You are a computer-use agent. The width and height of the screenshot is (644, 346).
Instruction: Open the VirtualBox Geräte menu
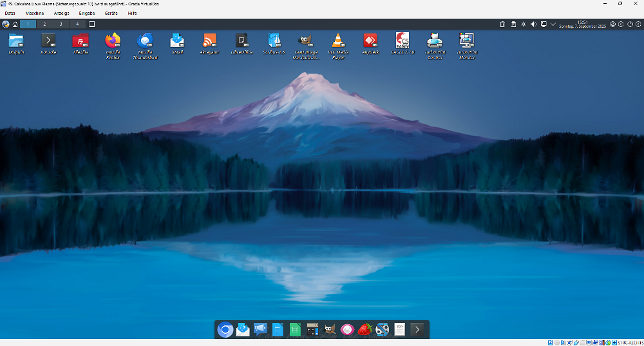click(111, 13)
